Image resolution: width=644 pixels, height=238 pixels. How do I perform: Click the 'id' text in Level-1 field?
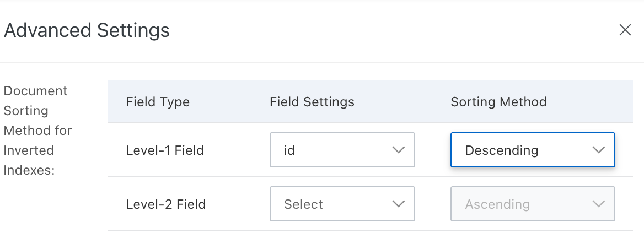[289, 150]
